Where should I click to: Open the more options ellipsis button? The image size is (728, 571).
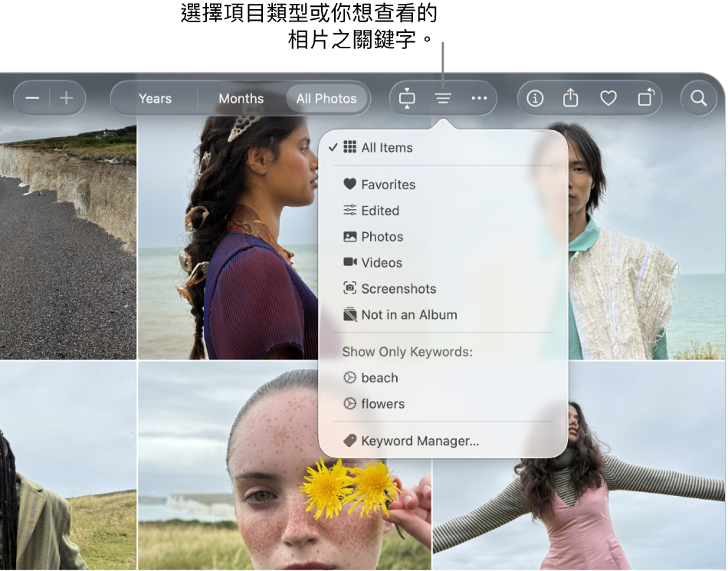tap(479, 98)
